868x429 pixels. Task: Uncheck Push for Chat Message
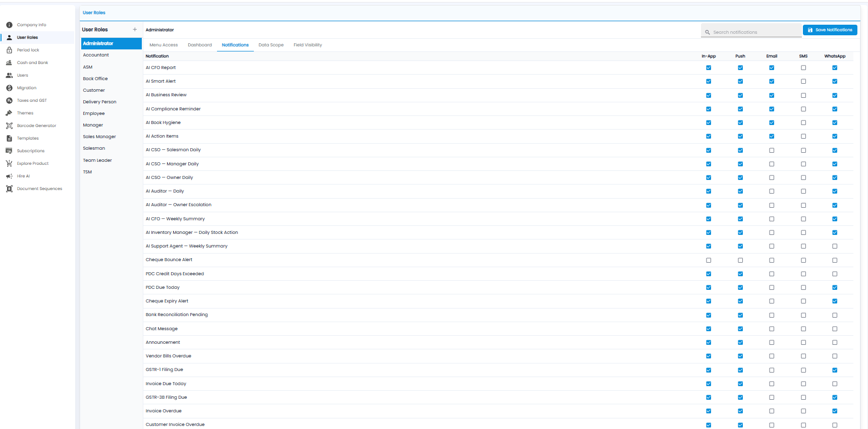[x=740, y=329]
